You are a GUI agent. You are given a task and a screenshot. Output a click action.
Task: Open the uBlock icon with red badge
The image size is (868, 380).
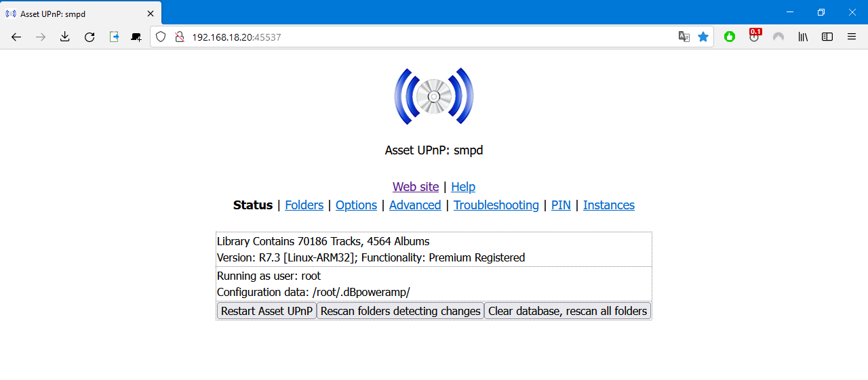coord(754,37)
